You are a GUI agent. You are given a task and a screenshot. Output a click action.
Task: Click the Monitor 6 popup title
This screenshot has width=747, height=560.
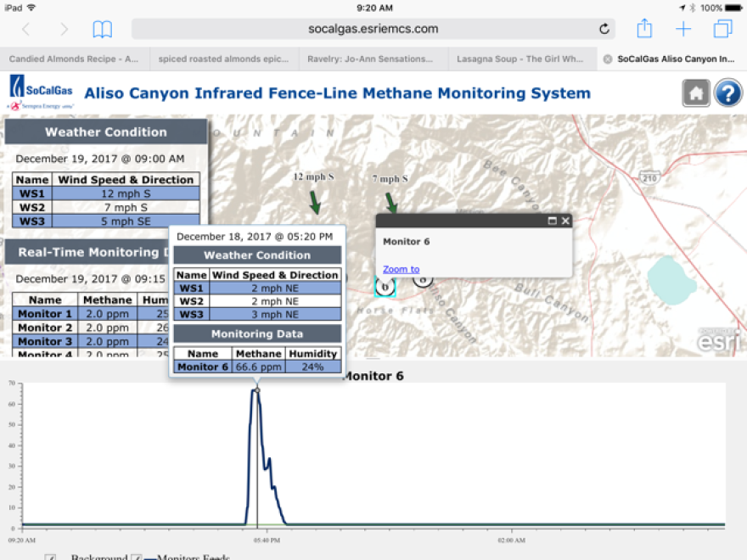[407, 242]
